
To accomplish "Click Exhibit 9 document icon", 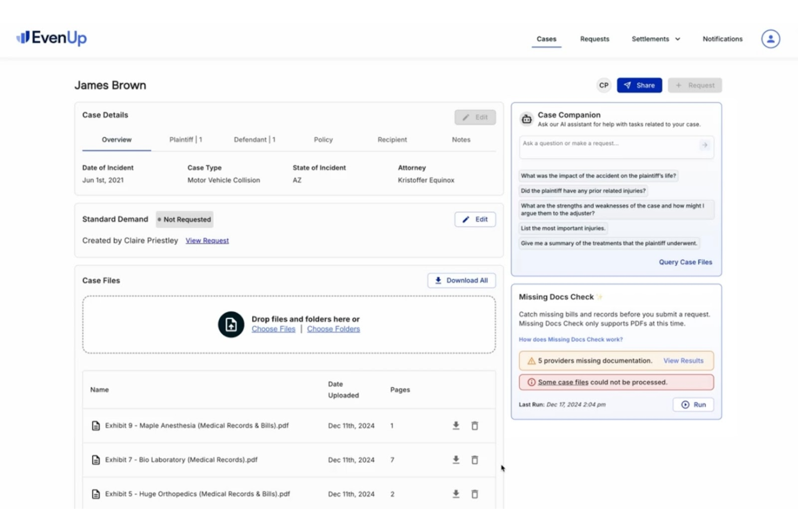I will click(96, 426).
